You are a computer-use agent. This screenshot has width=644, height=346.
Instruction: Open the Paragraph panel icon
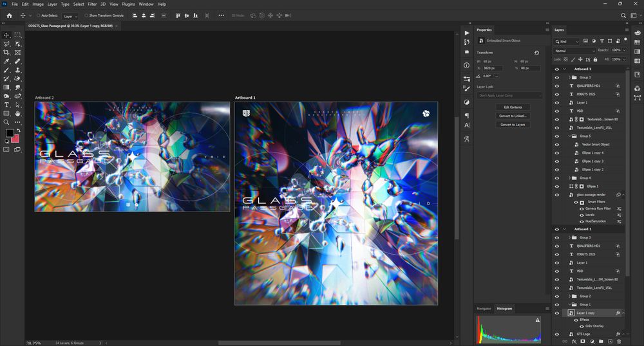pos(466,116)
